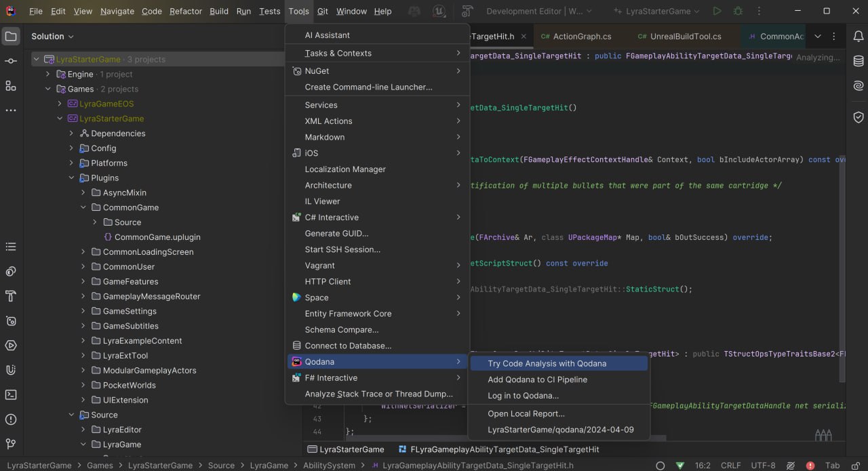This screenshot has height=471, width=868.
Task: Select Log in to Qodana...
Action: [559, 396]
